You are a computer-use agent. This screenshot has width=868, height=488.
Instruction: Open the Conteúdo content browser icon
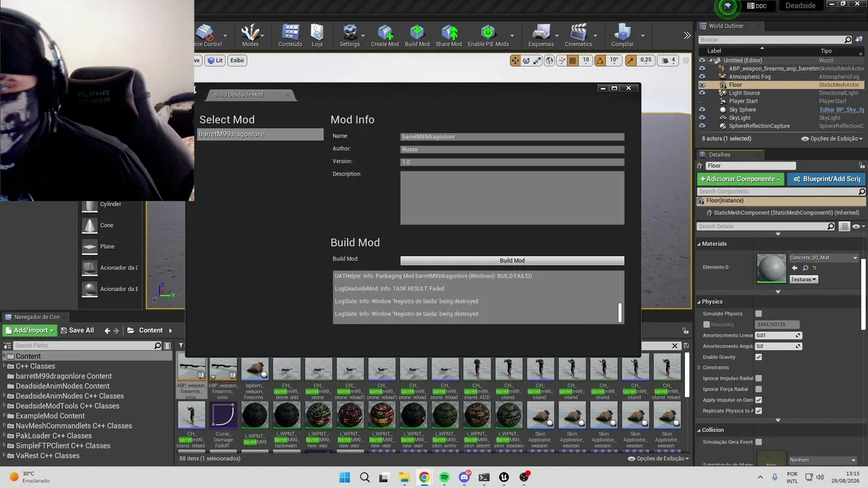click(x=290, y=35)
